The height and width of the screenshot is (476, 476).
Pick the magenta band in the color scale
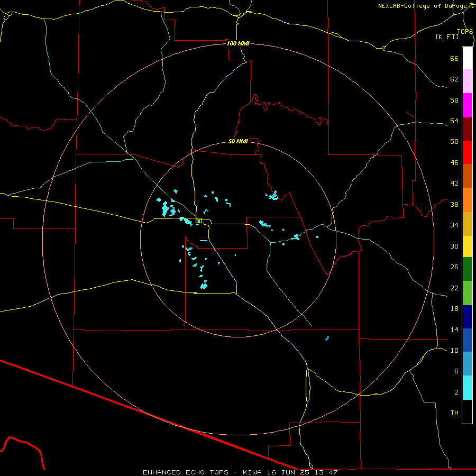pos(467,105)
